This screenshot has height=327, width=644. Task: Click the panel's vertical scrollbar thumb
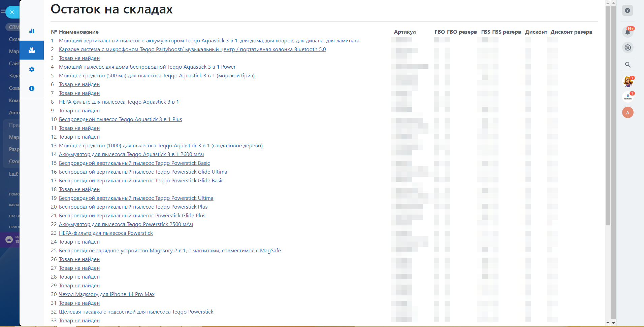pyautogui.click(x=608, y=115)
